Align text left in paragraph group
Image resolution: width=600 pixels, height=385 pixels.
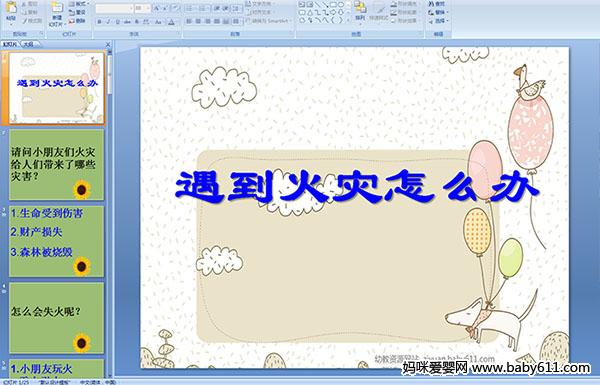189,22
